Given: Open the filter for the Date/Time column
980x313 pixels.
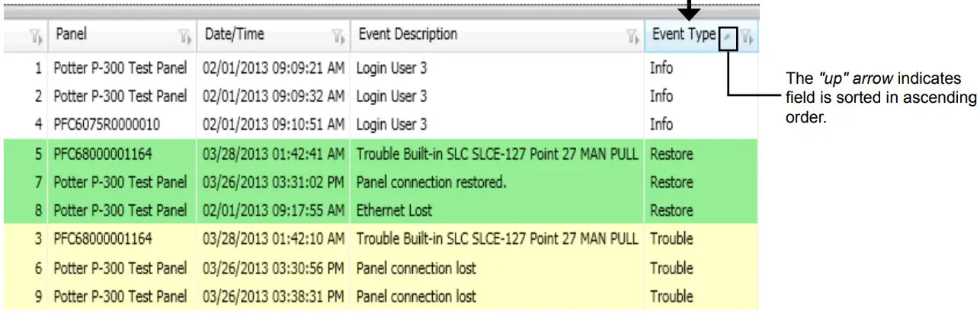Looking at the screenshot, I should coord(338,36).
